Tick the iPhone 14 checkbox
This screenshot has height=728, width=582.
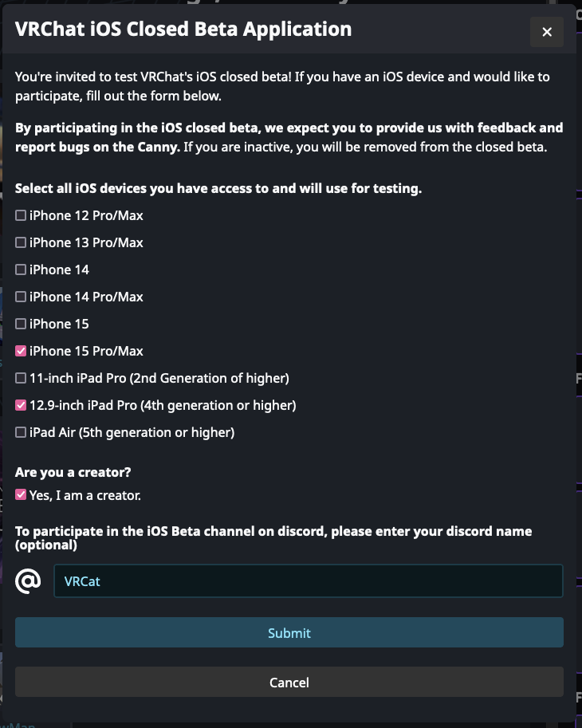(x=21, y=270)
